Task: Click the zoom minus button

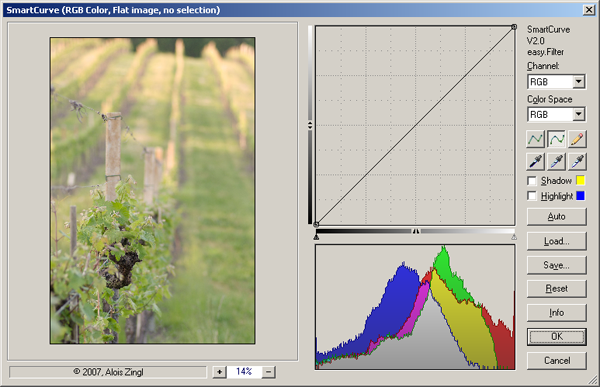Action: 269,372
